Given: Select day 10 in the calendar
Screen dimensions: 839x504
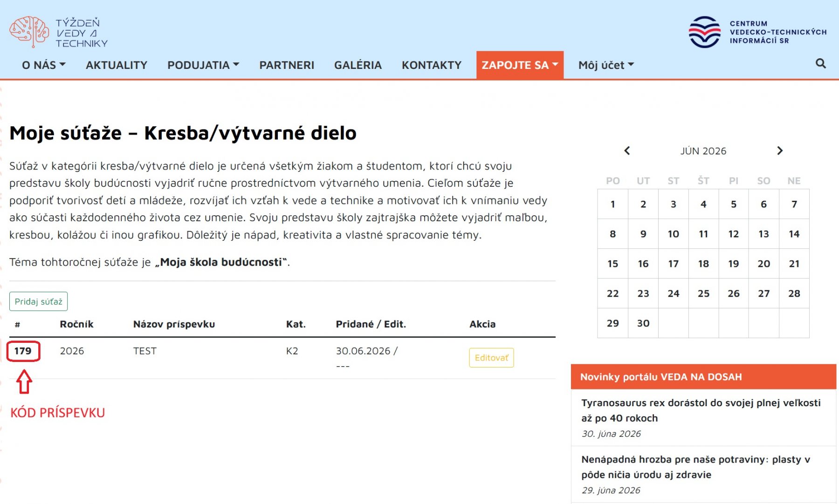Looking at the screenshot, I should pos(673,234).
